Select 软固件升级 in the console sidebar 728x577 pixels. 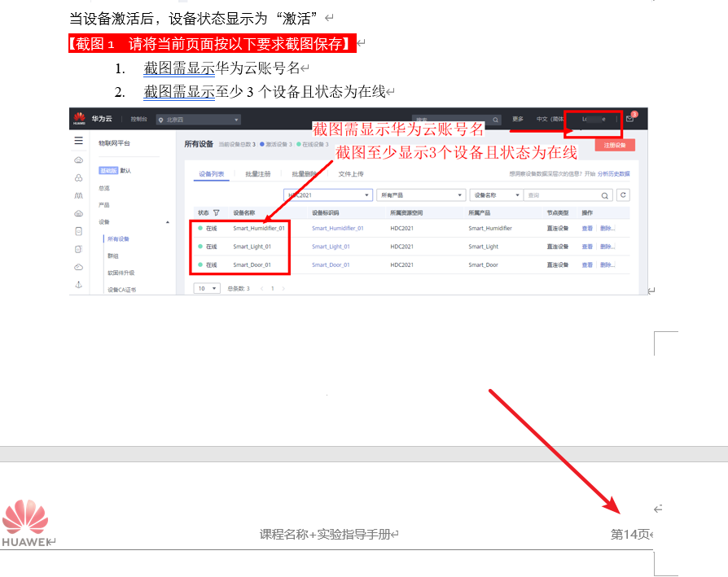(x=121, y=273)
